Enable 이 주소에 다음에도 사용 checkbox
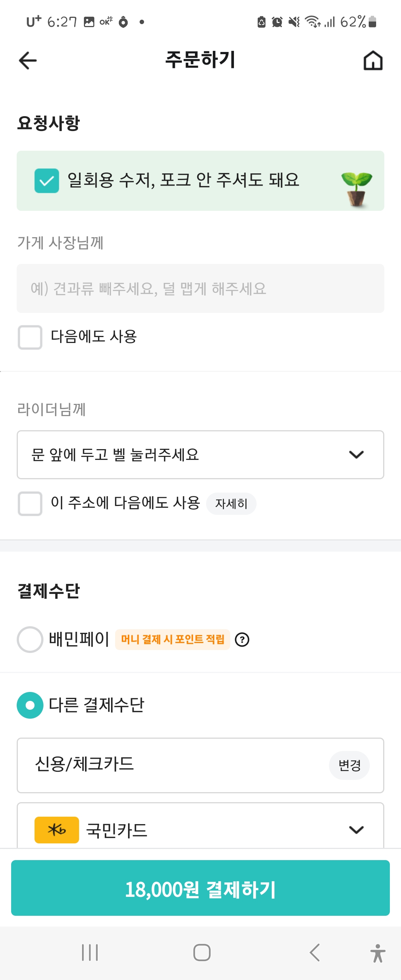The height and width of the screenshot is (980, 401). point(30,503)
